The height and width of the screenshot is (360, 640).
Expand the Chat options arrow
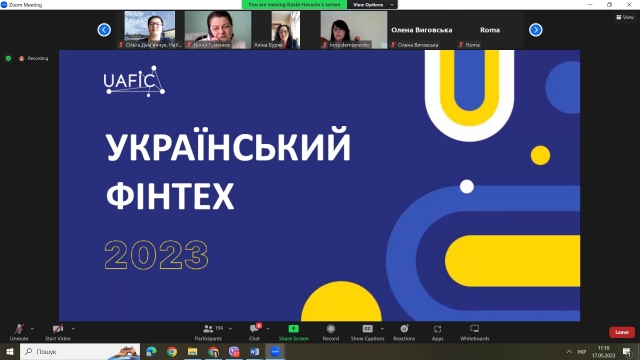click(x=268, y=329)
